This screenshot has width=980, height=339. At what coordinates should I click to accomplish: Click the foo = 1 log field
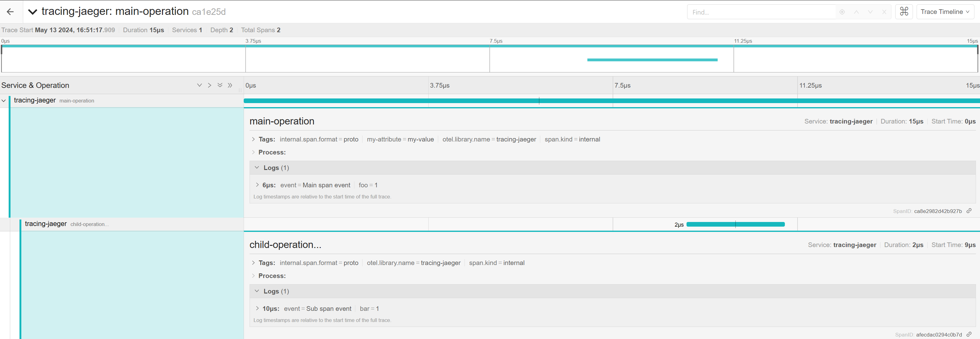pyautogui.click(x=368, y=185)
